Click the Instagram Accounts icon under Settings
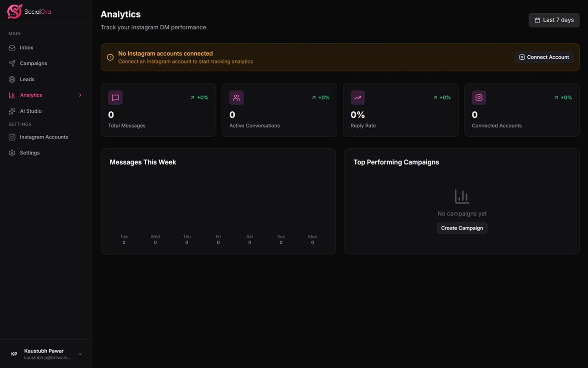The width and height of the screenshot is (588, 368). [x=11, y=137]
